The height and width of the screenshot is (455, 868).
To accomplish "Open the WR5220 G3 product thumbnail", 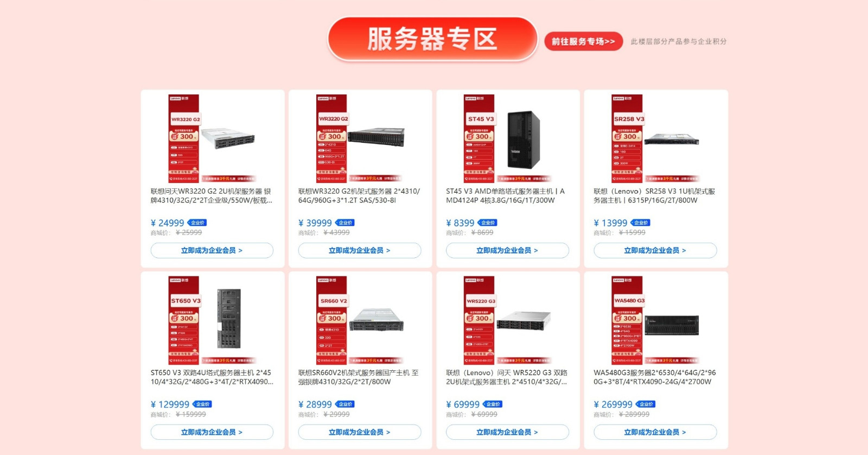I will 507,320.
